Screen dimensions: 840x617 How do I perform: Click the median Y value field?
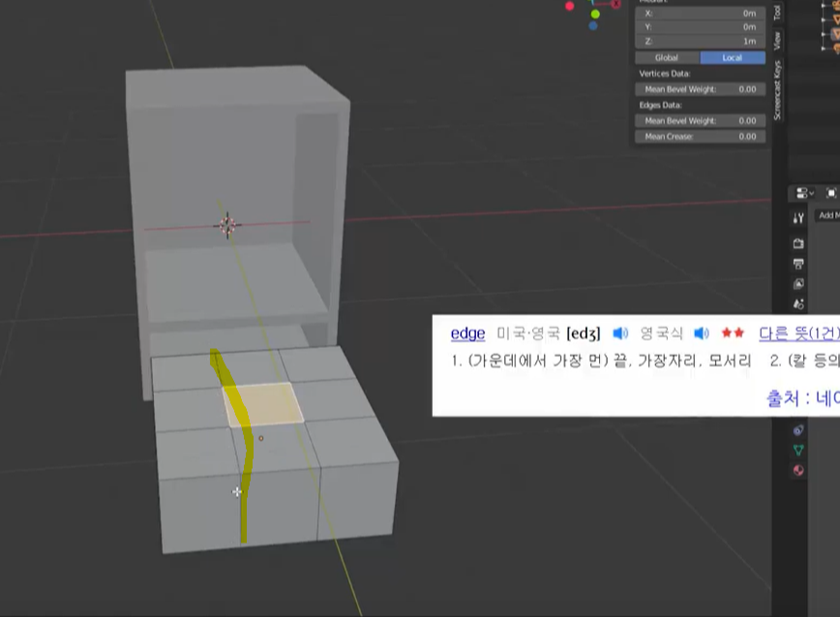701,27
